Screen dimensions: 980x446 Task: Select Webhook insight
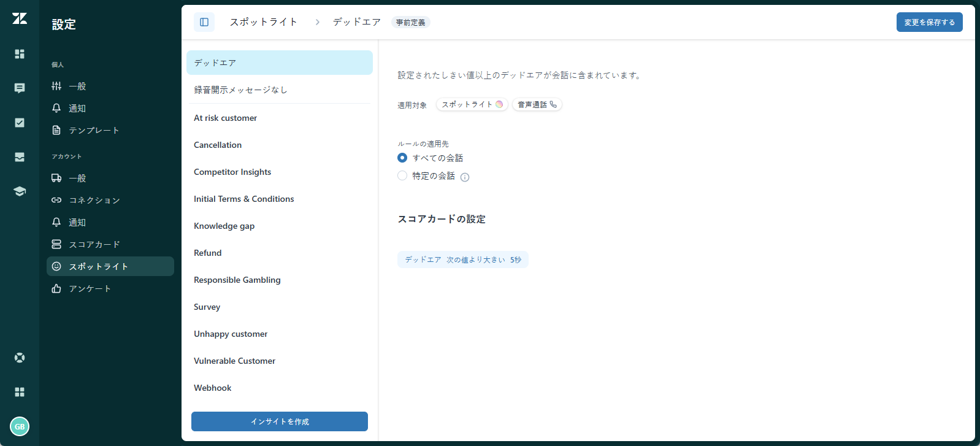(280, 388)
